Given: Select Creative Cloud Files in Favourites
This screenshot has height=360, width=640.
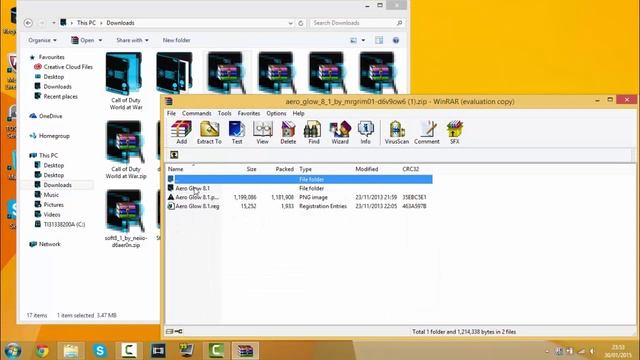Looking at the screenshot, I should click(63, 67).
